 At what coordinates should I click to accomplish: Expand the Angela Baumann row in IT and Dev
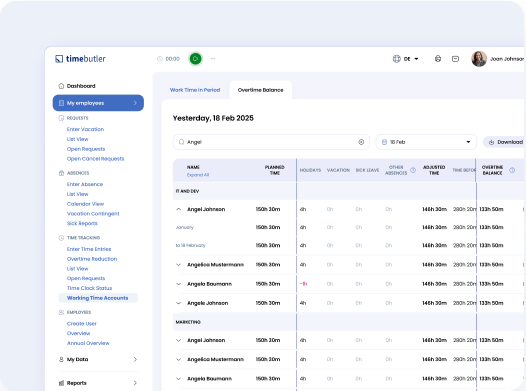[178, 284]
